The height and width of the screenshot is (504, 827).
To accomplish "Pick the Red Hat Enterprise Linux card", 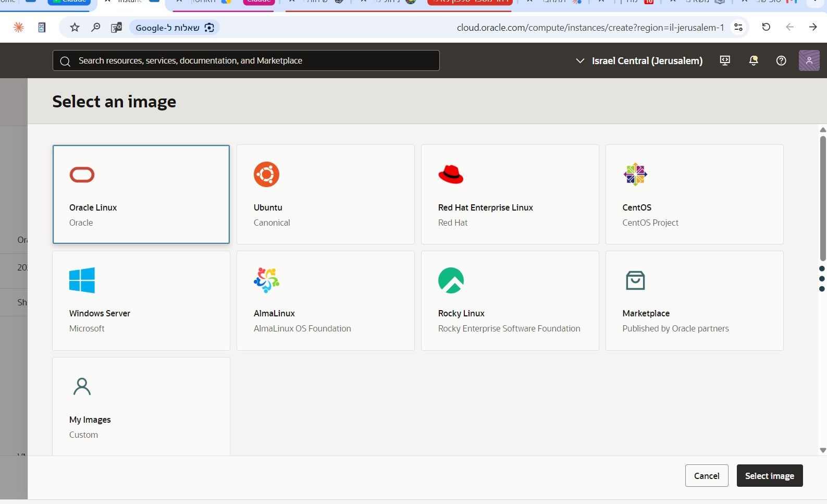I will (510, 194).
